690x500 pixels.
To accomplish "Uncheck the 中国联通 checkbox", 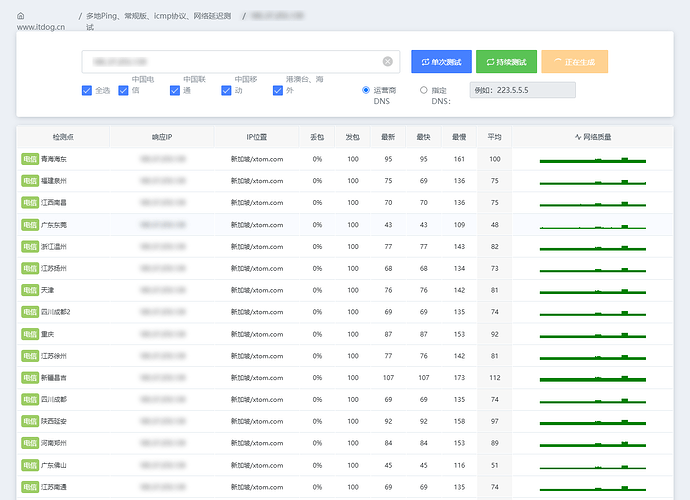I will point(175,90).
